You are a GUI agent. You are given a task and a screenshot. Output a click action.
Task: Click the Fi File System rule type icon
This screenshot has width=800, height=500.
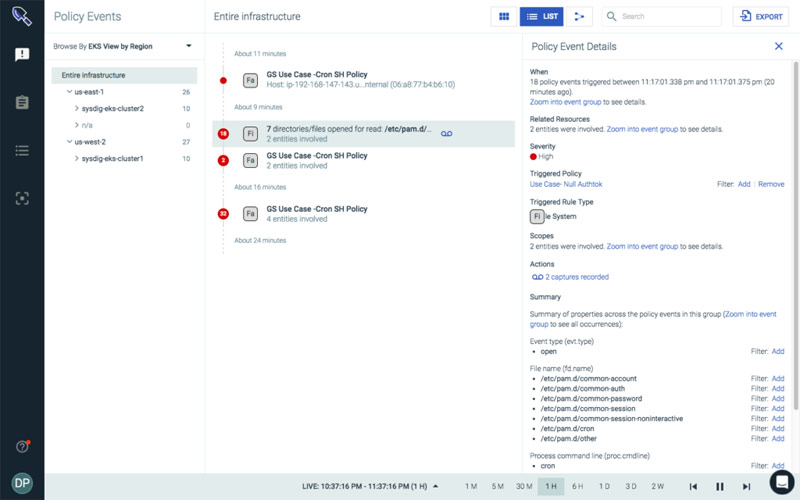point(537,216)
